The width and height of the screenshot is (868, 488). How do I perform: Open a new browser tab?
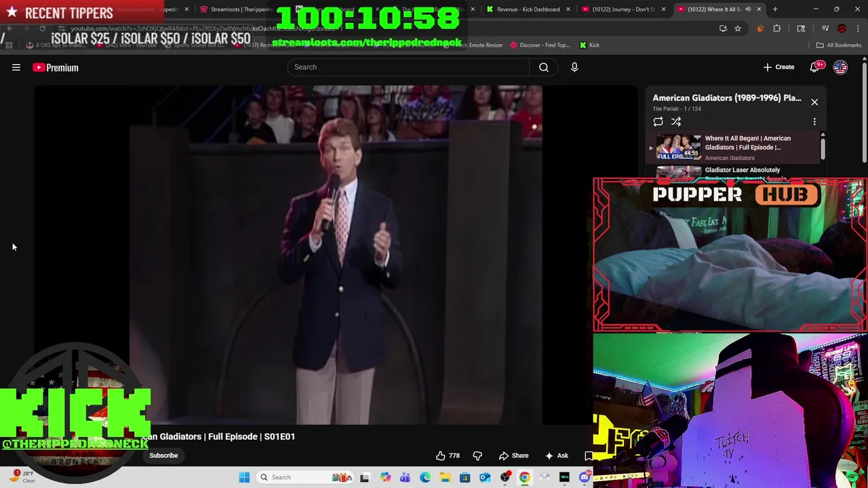tap(775, 9)
